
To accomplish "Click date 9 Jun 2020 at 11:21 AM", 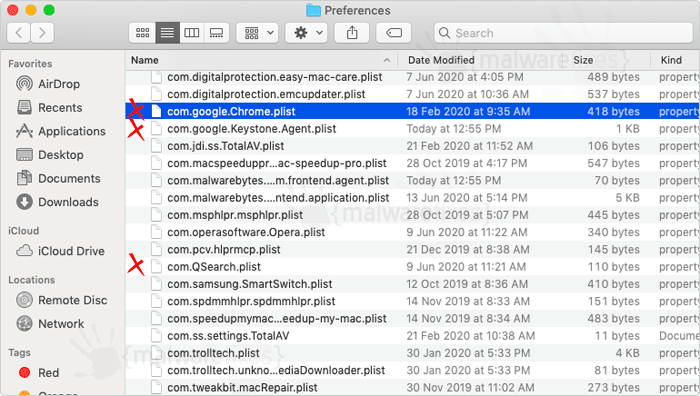I will (466, 267).
